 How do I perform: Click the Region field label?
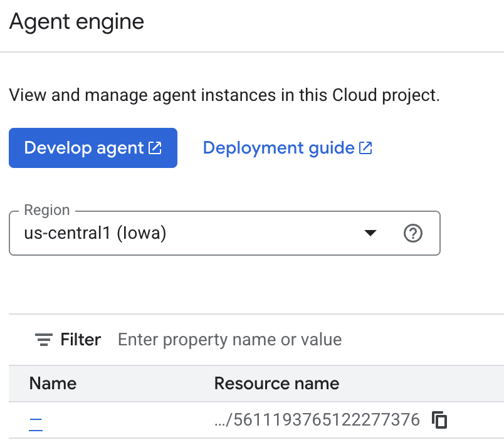47,211
